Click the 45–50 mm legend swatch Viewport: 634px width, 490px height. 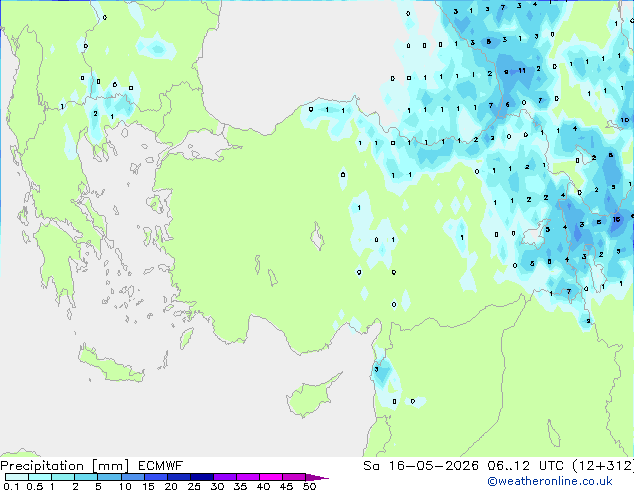tap(294, 477)
